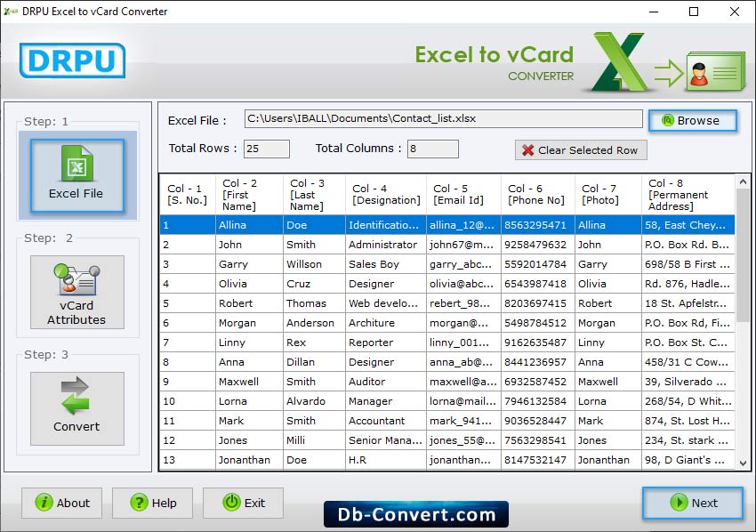Click the Total Columns field

tap(432, 149)
